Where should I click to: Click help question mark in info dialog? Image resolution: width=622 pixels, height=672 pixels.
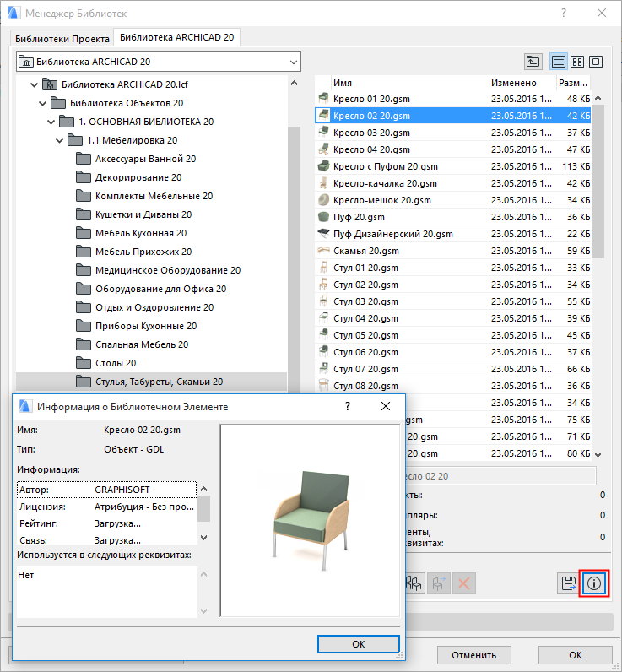pos(348,406)
